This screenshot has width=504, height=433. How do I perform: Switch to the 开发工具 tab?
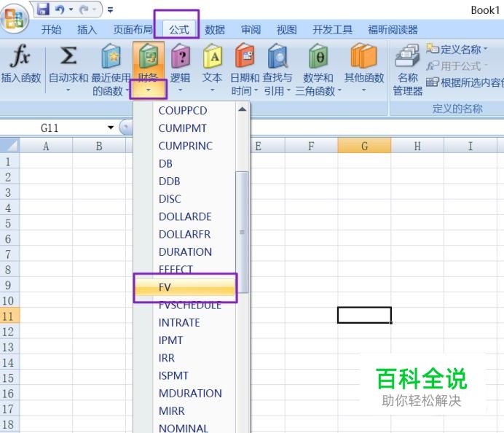(332, 30)
